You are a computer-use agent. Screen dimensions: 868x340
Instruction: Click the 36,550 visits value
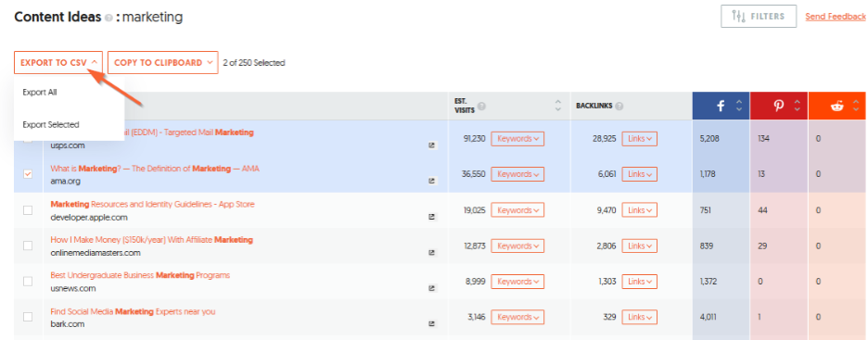pos(473,174)
